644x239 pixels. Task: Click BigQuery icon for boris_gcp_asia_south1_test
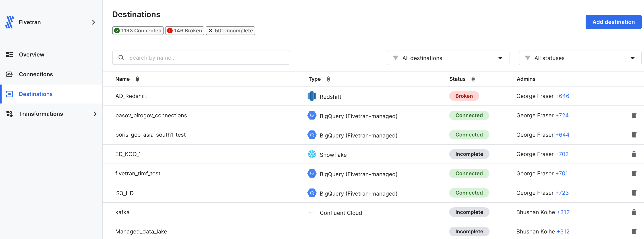[312, 135]
